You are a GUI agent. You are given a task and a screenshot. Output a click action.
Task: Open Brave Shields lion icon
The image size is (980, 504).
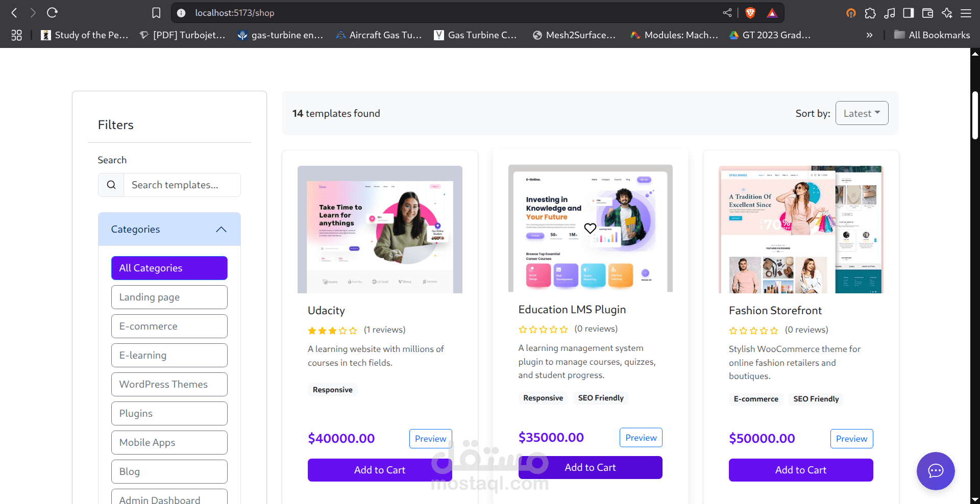pyautogui.click(x=750, y=13)
